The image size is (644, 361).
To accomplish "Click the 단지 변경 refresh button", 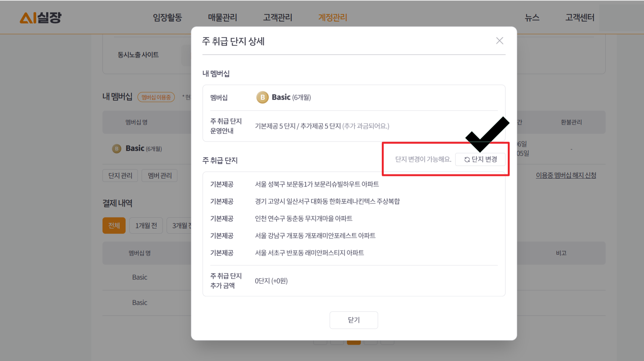I will click(x=480, y=159).
